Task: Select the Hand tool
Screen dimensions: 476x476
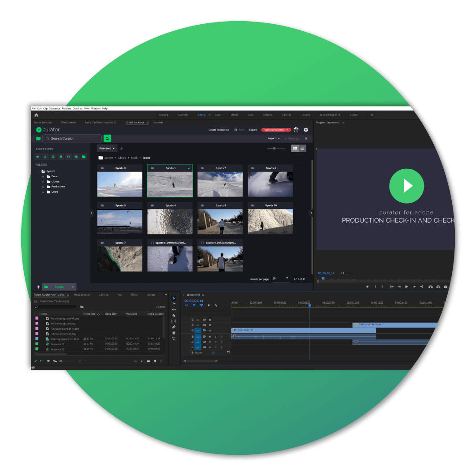Action: [x=174, y=332]
